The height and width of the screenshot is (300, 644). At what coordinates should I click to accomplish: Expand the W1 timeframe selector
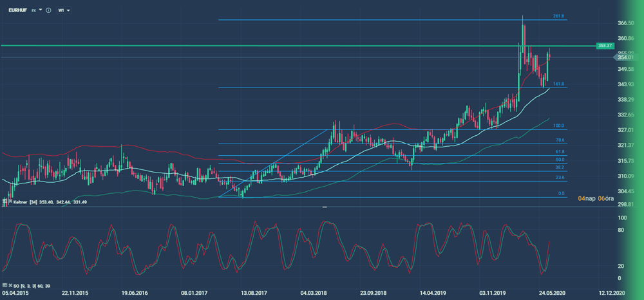tap(64, 10)
